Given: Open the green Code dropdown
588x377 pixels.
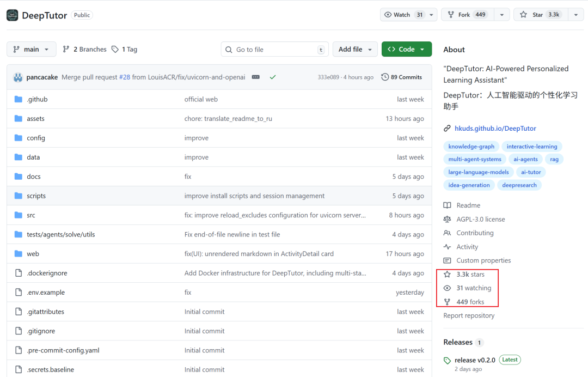Looking at the screenshot, I should tap(407, 49).
